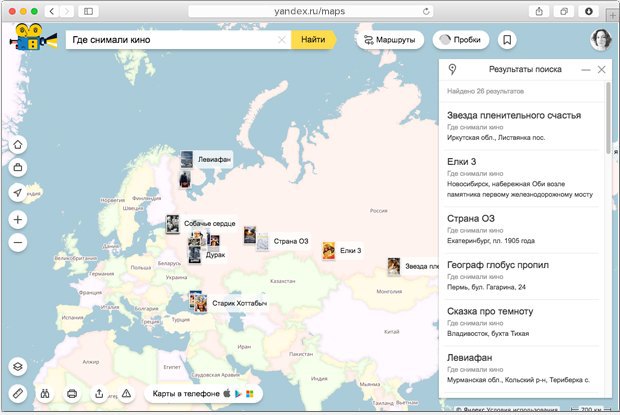This screenshot has height=415, width=620.
Task: Click address 'Екатеринбург, пл. 1905 года'
Action: [491, 241]
